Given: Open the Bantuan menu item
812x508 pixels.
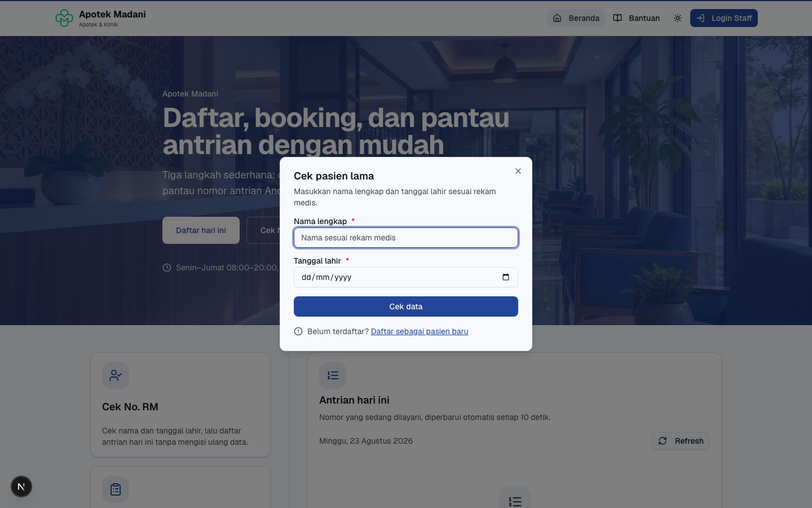Looking at the screenshot, I should click(637, 18).
